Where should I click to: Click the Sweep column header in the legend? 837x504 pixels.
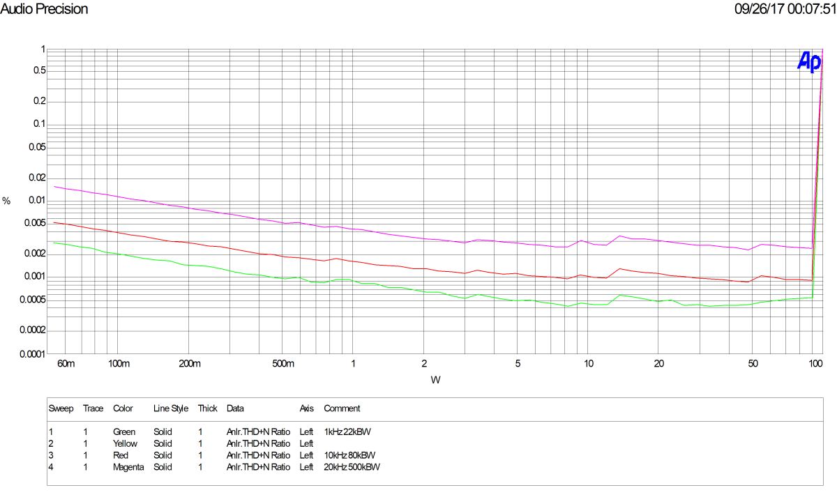[61, 408]
